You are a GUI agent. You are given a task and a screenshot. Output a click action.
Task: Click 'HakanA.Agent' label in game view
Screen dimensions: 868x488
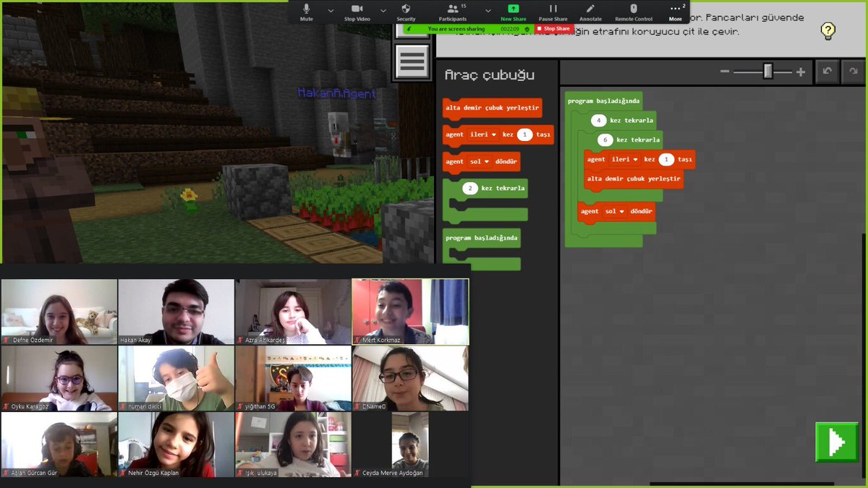337,93
